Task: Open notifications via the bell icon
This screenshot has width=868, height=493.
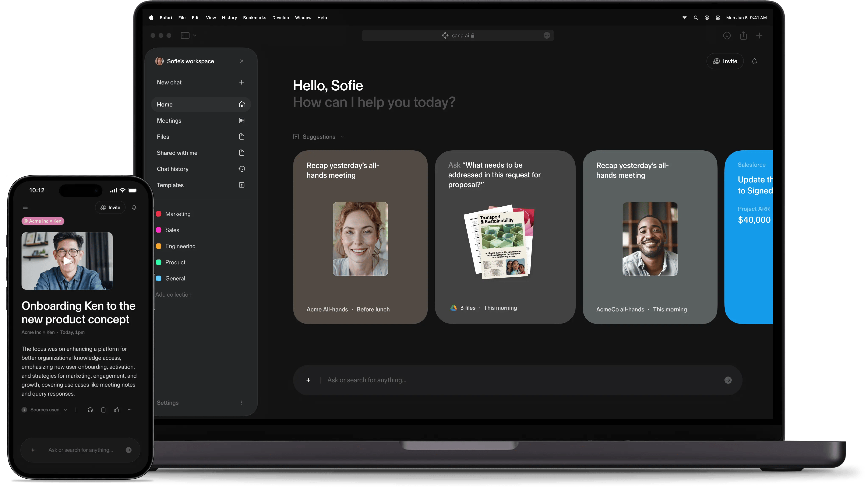Action: [x=755, y=61]
